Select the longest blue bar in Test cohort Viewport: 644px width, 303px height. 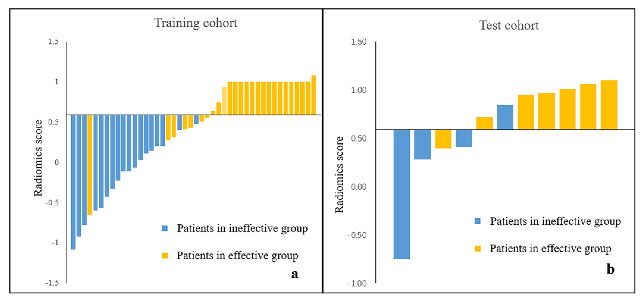click(401, 194)
